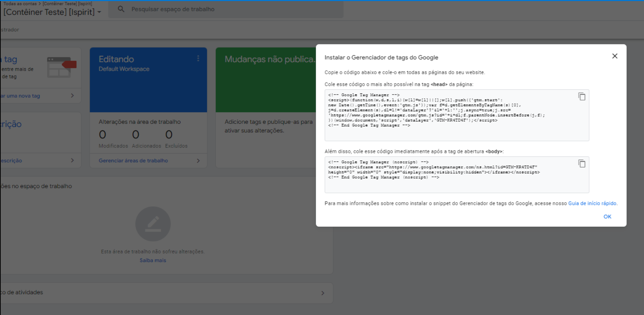Expand Gerenciar áreas de trabalho chevron
644x315 pixels.
(198, 161)
